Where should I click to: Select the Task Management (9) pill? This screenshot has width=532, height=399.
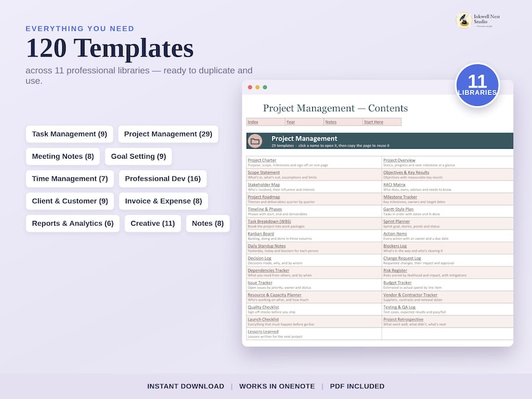tap(70, 134)
